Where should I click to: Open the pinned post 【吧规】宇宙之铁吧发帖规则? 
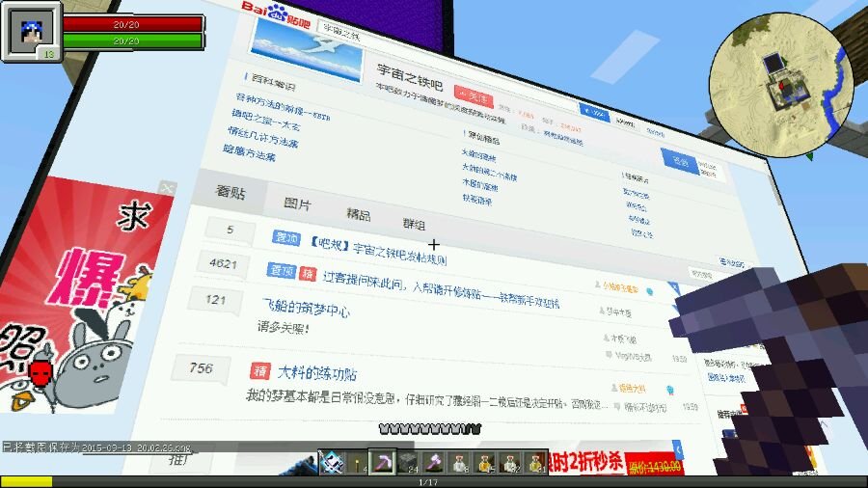coord(378,250)
